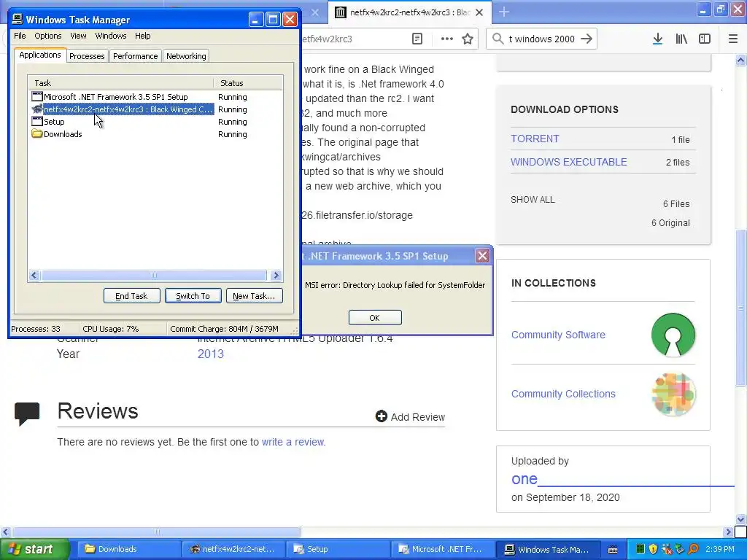
Task: Click the SHOW ALL download option
Action: click(533, 200)
